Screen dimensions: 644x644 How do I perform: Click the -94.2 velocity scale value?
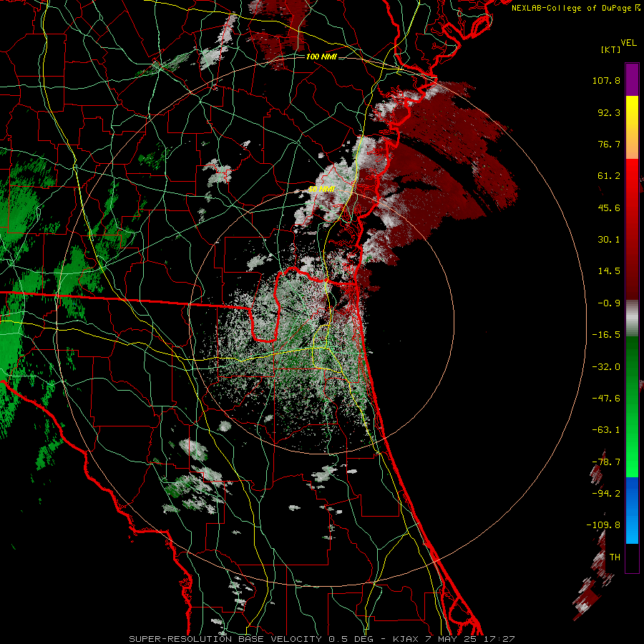(606, 493)
